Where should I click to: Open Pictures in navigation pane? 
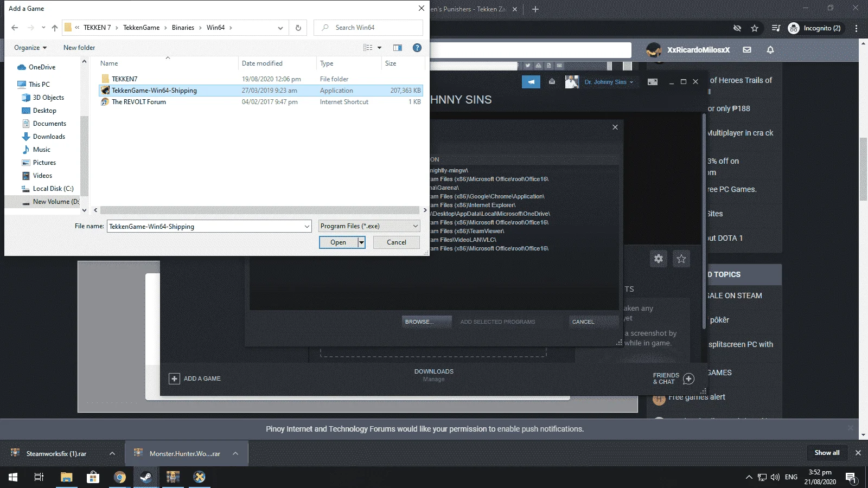44,163
